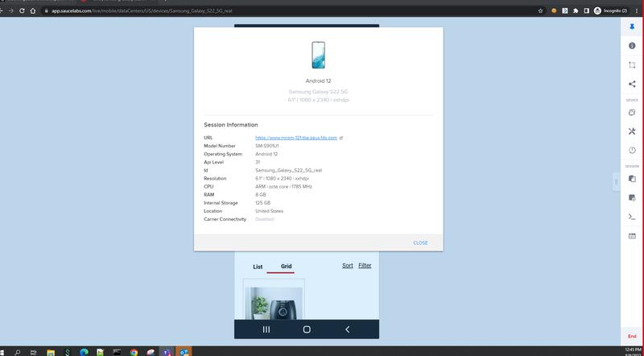Open the terminal prompt icon in the sidebar

(632, 217)
